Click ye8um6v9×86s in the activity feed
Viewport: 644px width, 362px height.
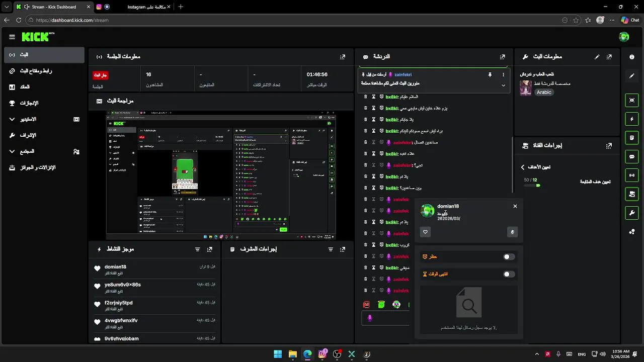pyautogui.click(x=122, y=285)
